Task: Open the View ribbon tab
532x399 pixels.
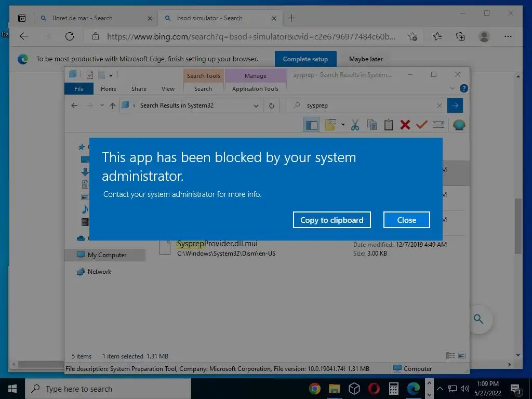Action: (x=168, y=88)
